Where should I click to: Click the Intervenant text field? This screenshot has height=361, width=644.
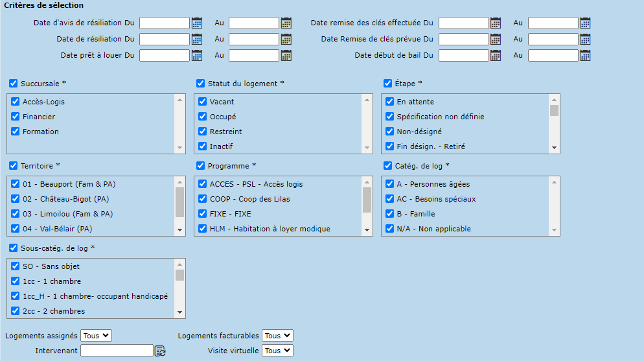117,351
